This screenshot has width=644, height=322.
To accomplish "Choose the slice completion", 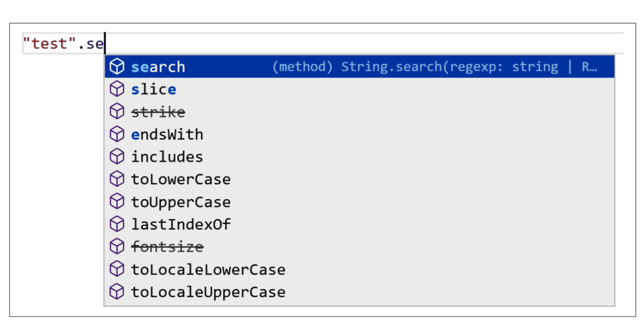I will pyautogui.click(x=359, y=89).
